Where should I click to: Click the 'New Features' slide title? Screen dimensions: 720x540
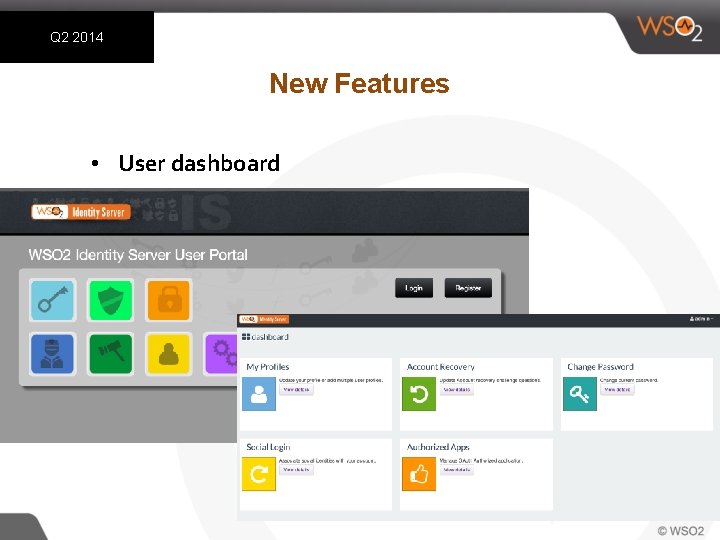(x=360, y=83)
